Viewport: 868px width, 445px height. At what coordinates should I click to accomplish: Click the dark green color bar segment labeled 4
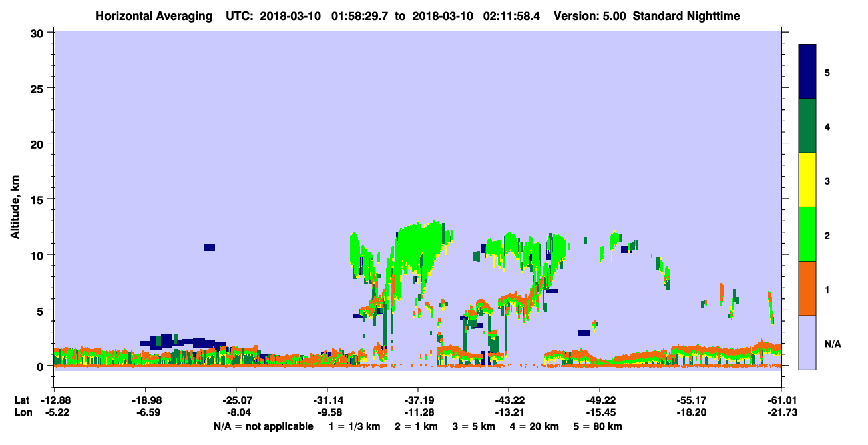click(807, 126)
